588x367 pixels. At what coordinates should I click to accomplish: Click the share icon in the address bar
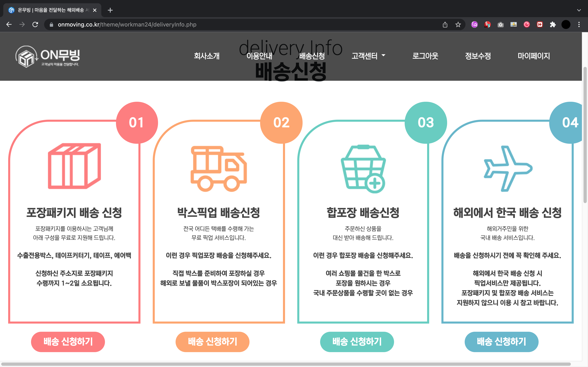pyautogui.click(x=445, y=24)
